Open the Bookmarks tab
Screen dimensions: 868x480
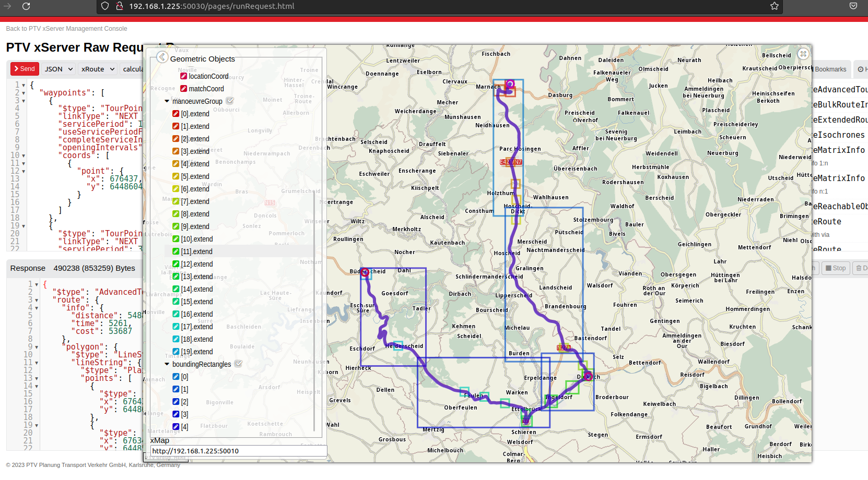pyautogui.click(x=830, y=69)
